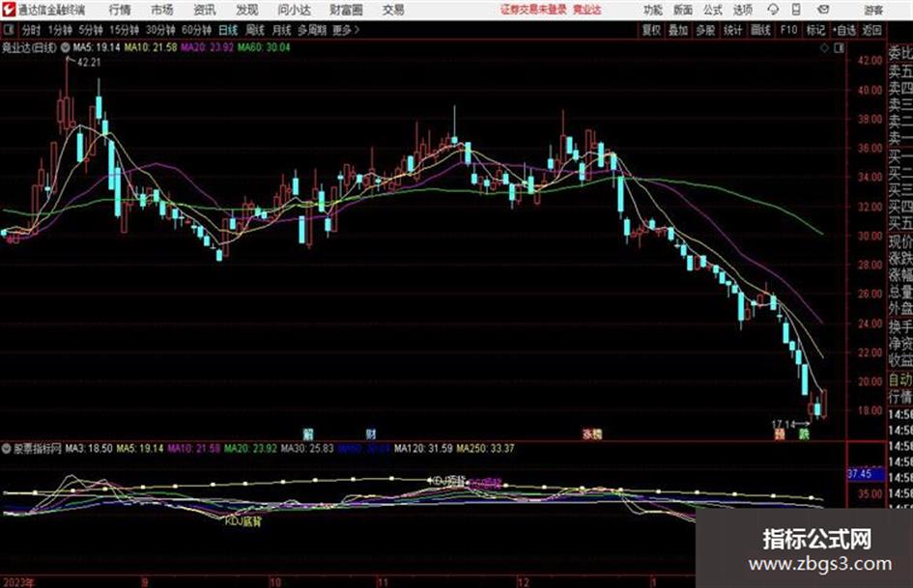The width and height of the screenshot is (913, 588).
Task: Open the F10 company info button
Action: 788,30
